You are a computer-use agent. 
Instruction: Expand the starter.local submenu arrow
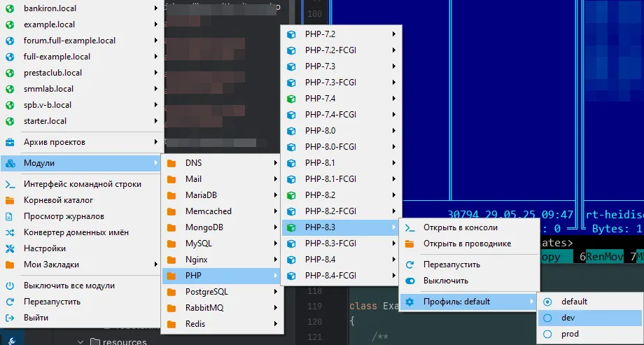point(156,121)
